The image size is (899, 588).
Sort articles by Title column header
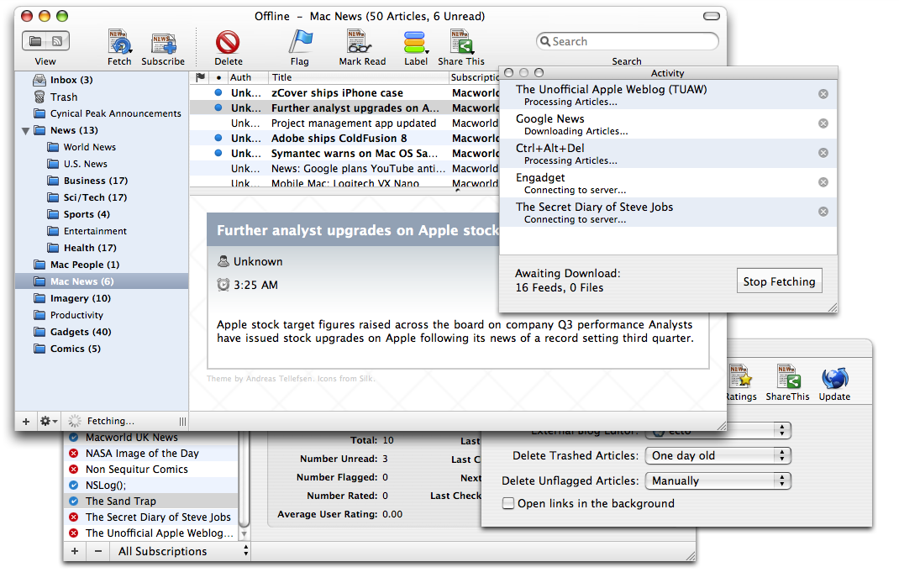pyautogui.click(x=358, y=77)
